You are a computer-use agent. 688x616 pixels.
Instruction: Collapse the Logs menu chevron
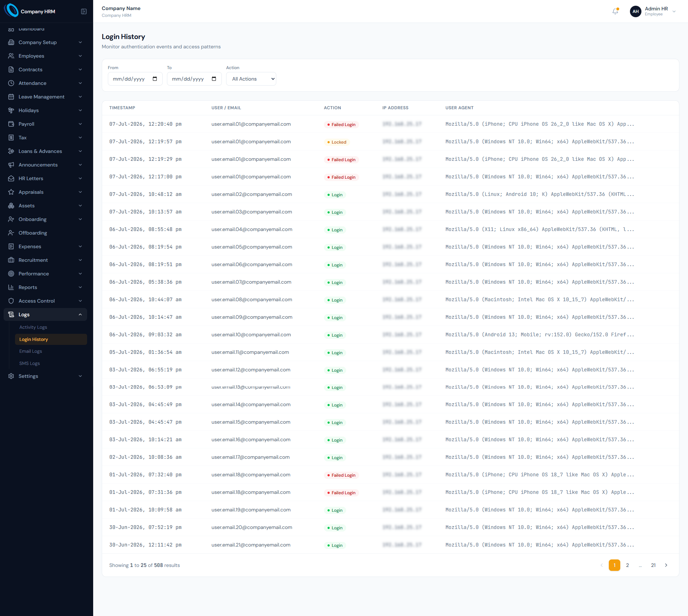point(80,314)
